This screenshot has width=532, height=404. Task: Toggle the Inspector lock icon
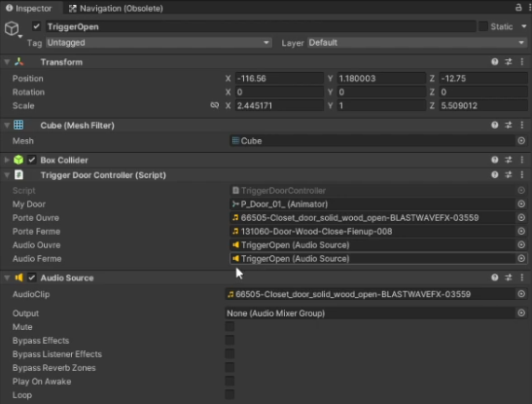click(518, 8)
